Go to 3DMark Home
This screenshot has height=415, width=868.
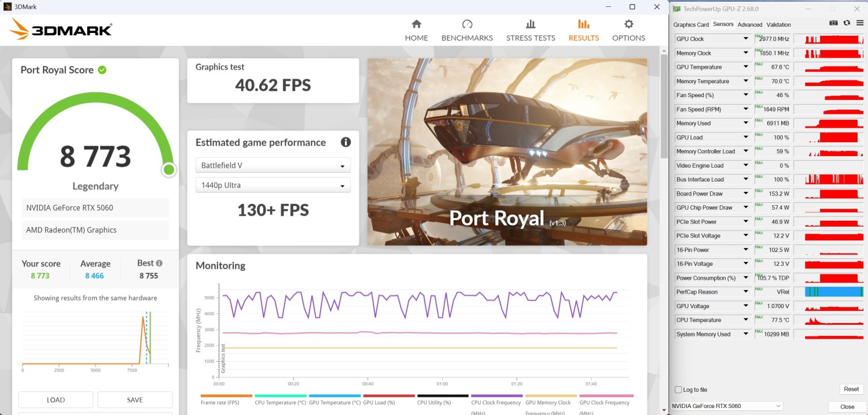pos(416,31)
